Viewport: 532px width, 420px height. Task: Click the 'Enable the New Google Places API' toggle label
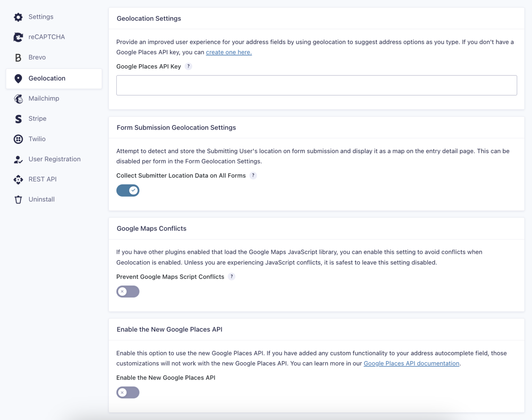pos(166,378)
